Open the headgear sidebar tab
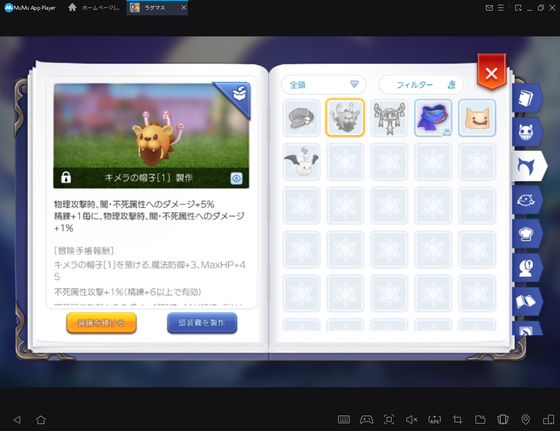The height and width of the screenshot is (431, 560). click(528, 166)
